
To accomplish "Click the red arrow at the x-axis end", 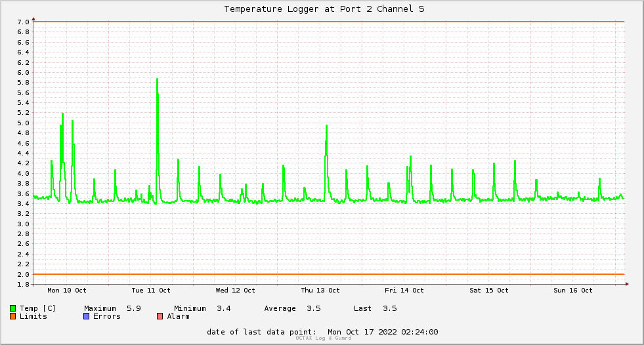I will tap(627, 284).
